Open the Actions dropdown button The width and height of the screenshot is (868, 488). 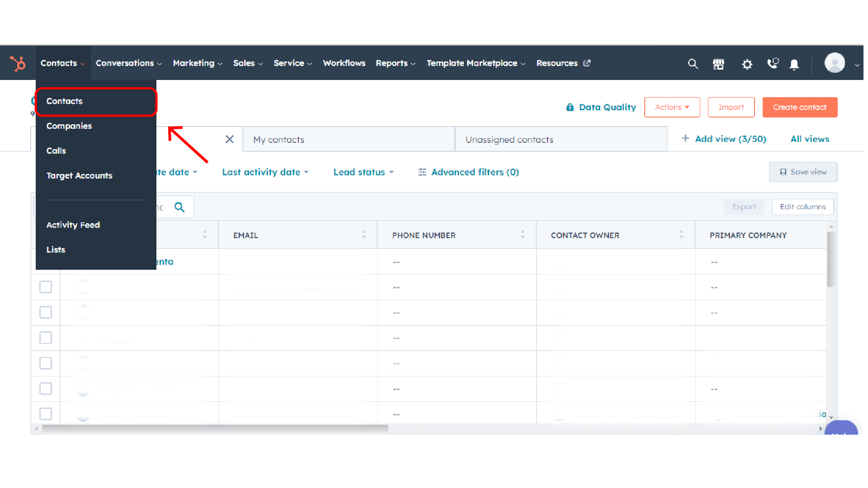(672, 107)
